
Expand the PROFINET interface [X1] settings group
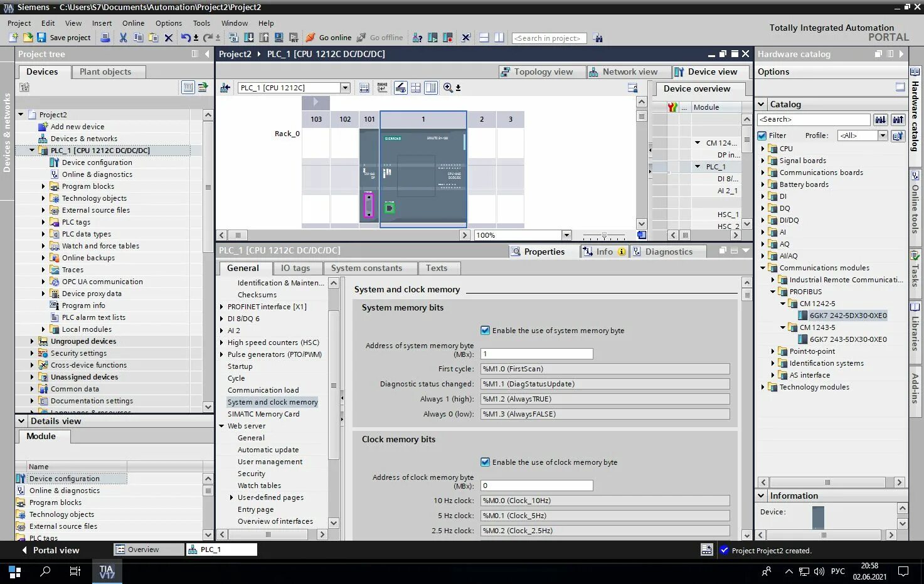pyautogui.click(x=221, y=307)
